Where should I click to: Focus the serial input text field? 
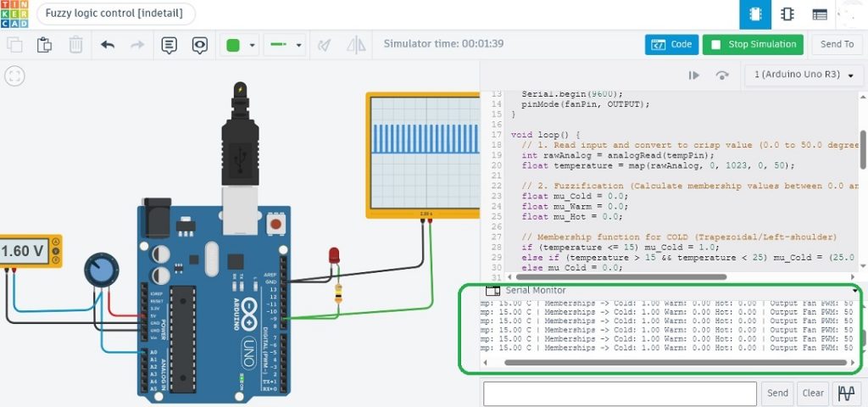tap(620, 393)
